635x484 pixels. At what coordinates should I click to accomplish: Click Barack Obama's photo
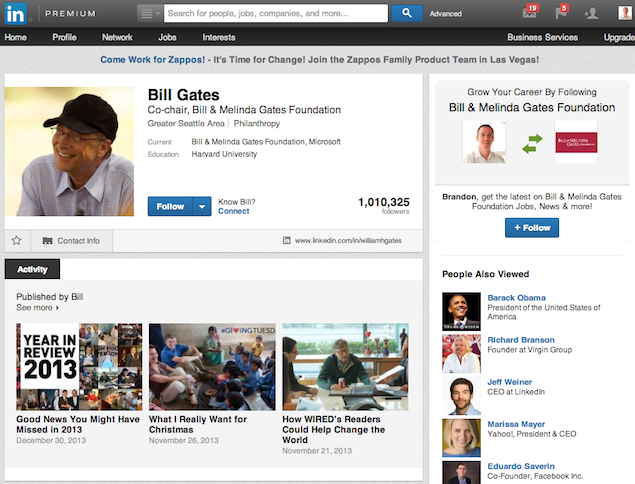[461, 311]
